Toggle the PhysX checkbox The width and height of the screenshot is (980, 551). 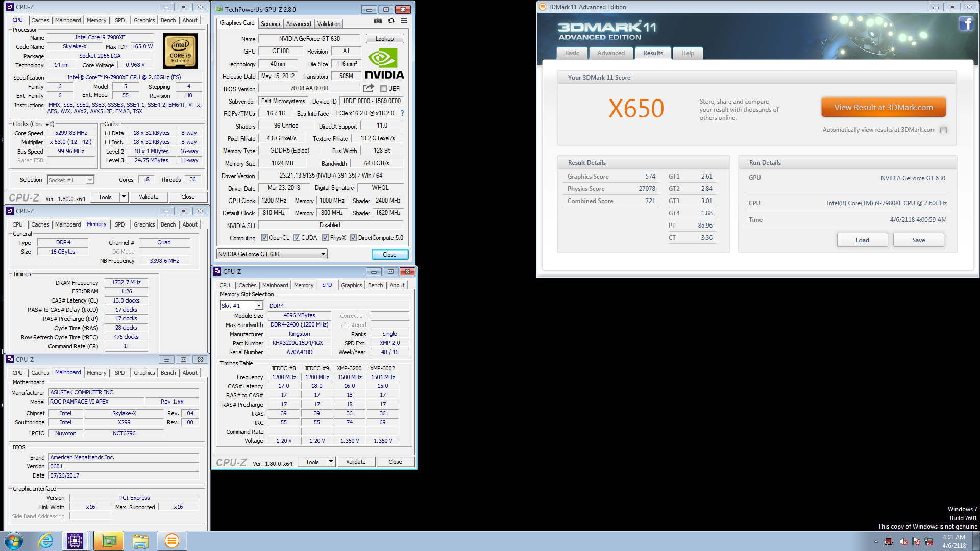(x=325, y=238)
